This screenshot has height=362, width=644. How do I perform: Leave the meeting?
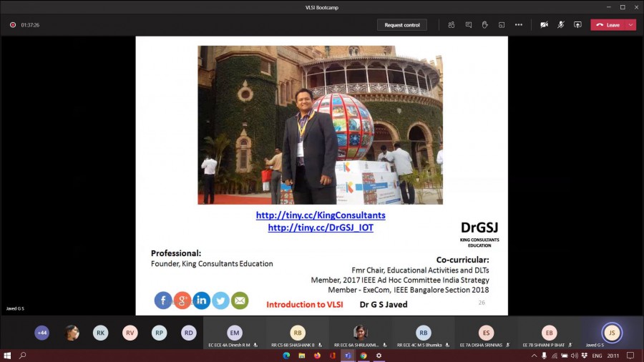pyautogui.click(x=608, y=24)
